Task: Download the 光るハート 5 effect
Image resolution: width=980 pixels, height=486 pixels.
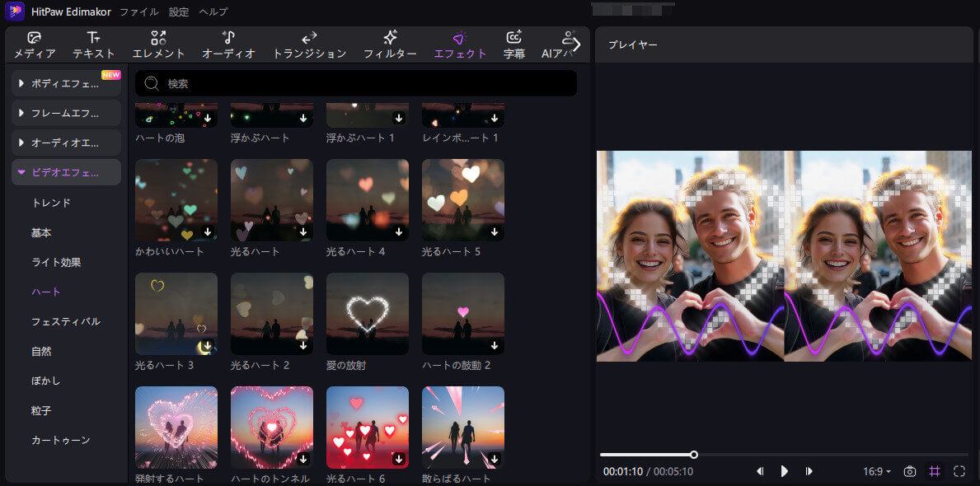Action: (x=495, y=231)
